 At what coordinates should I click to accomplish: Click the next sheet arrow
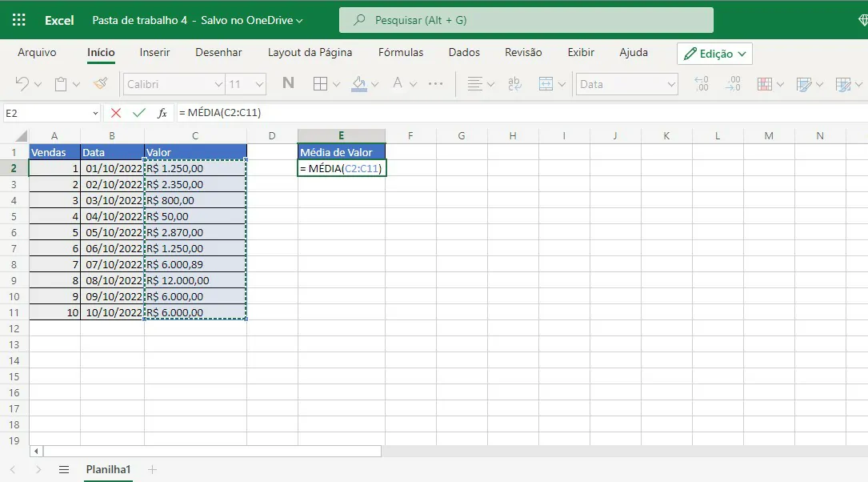(38, 470)
